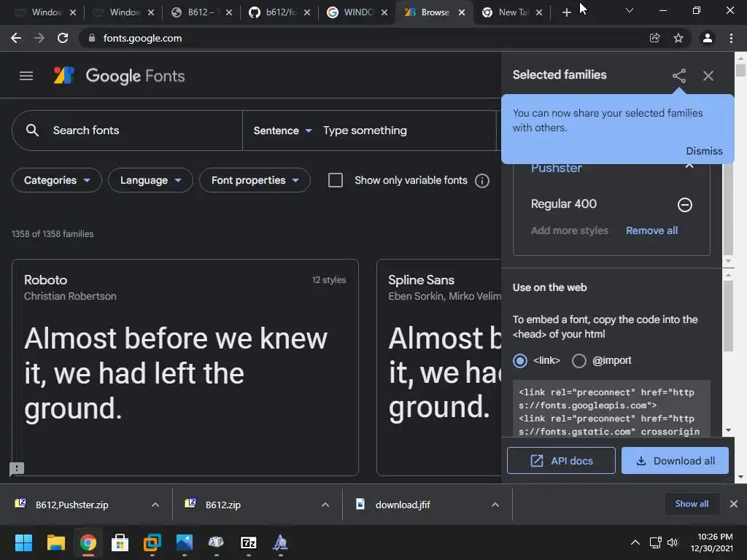Expand options for B612,Pushster.zip download
This screenshot has width=747, height=560.
pos(155,505)
